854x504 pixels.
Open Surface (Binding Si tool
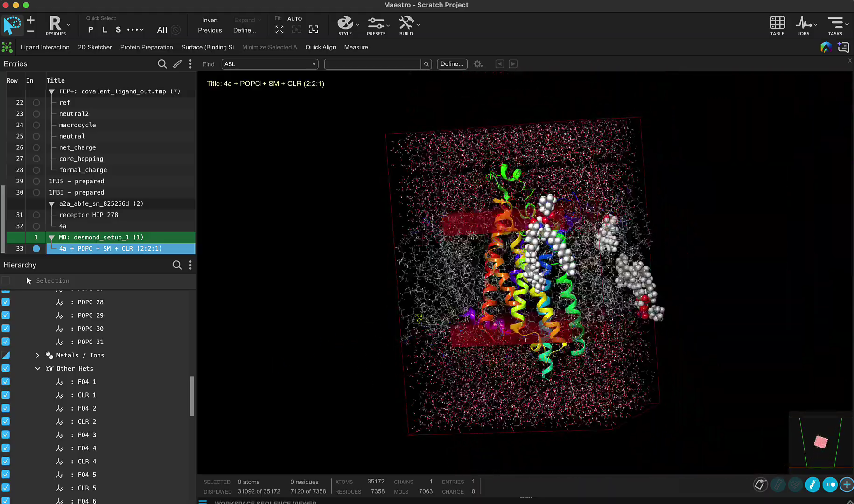208,47
